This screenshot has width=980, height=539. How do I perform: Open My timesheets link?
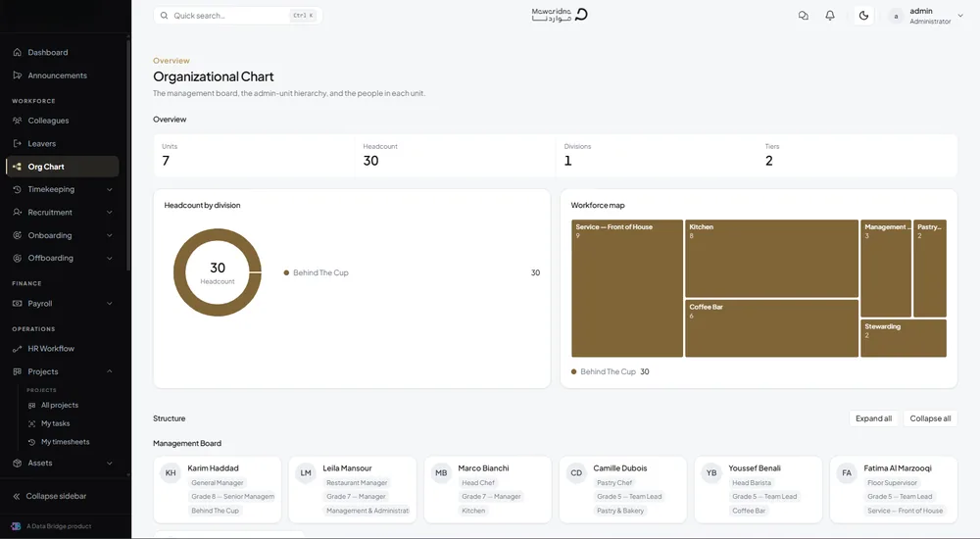pyautogui.click(x=65, y=442)
